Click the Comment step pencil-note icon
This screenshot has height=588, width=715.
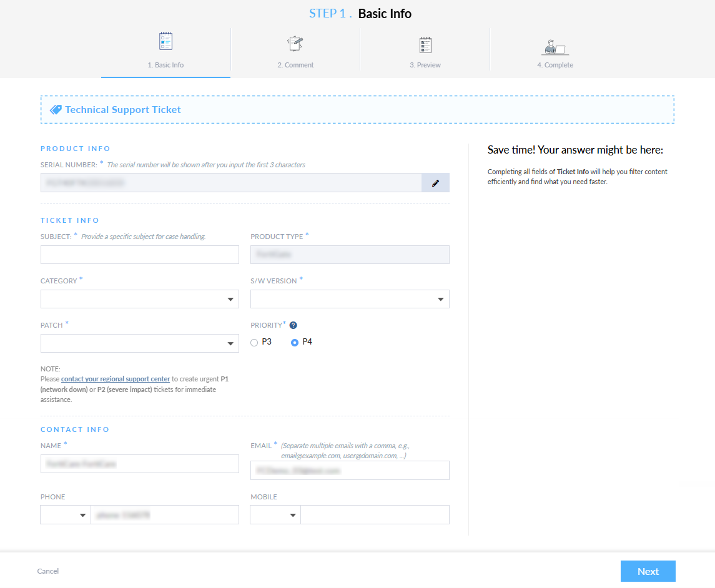pos(295,44)
